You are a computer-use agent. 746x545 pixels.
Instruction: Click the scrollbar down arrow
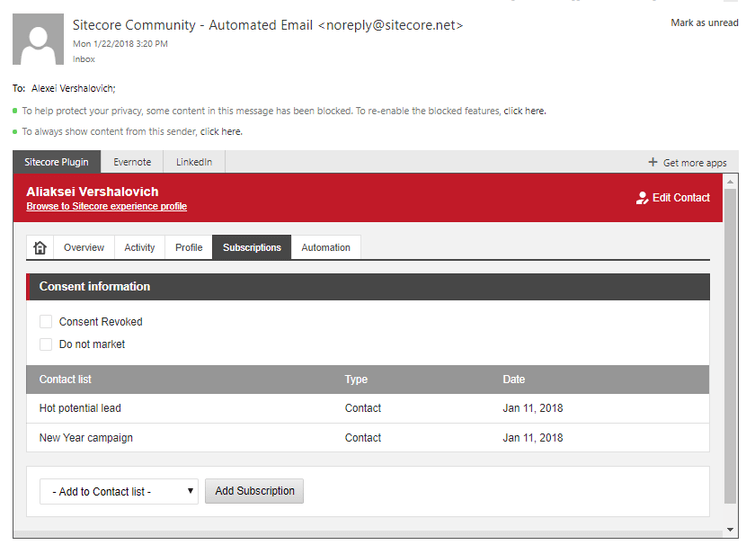tap(730, 529)
